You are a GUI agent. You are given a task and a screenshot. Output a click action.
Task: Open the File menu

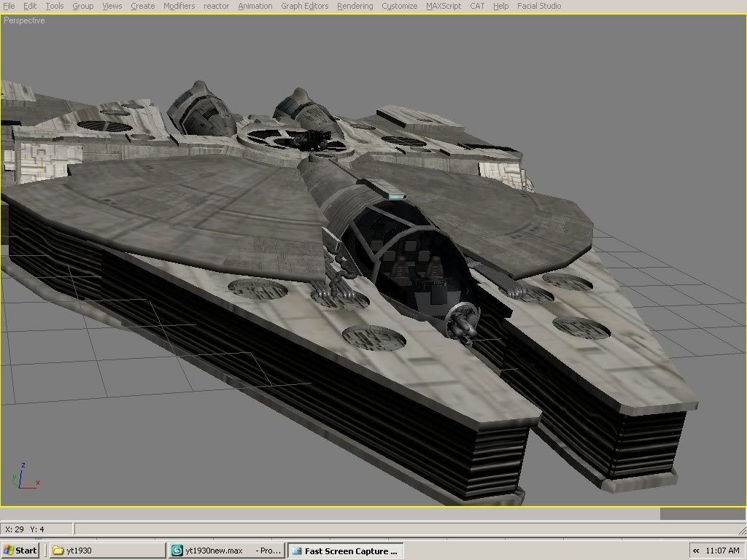tap(9, 6)
